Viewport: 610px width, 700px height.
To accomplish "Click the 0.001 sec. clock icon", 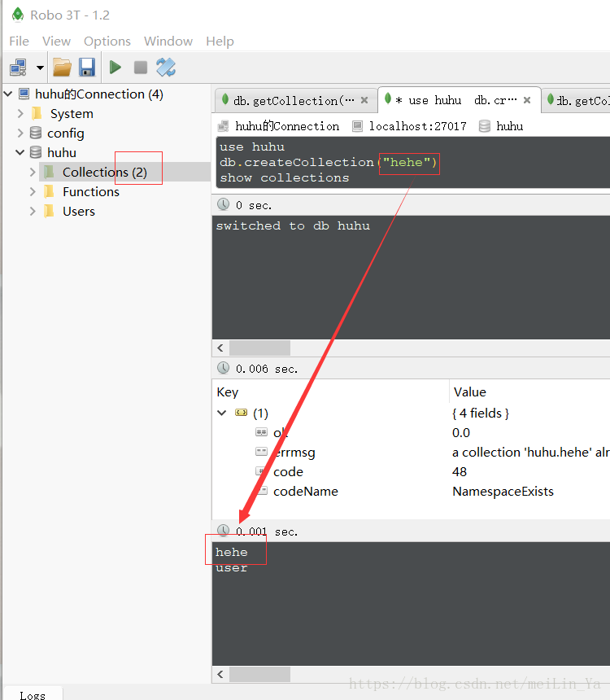I will pyautogui.click(x=223, y=531).
